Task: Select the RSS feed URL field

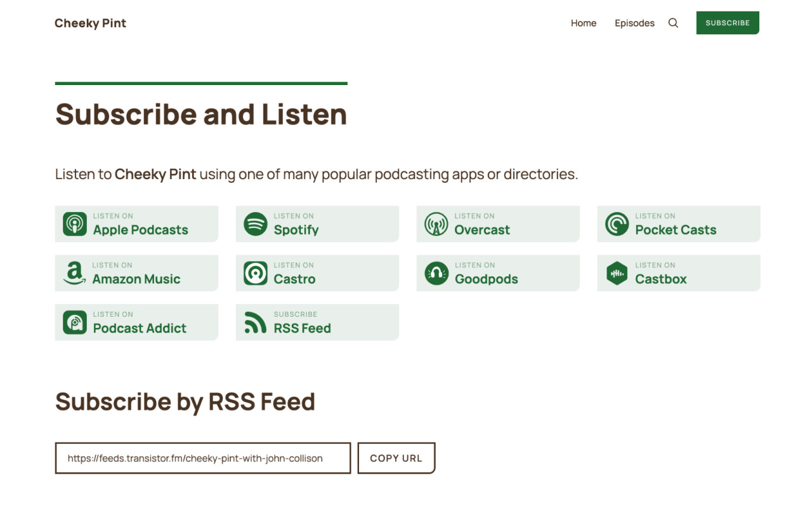Action: click(x=203, y=458)
